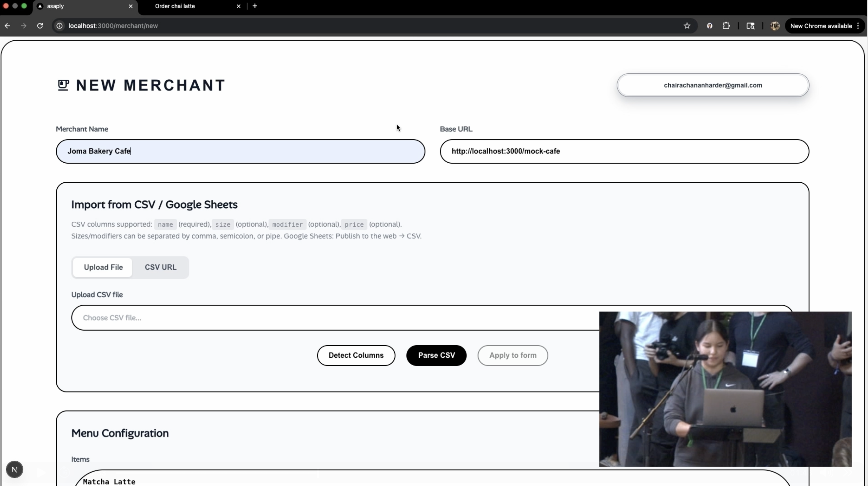Reload the current page
Screen dimensions: 868x486
coord(40,26)
